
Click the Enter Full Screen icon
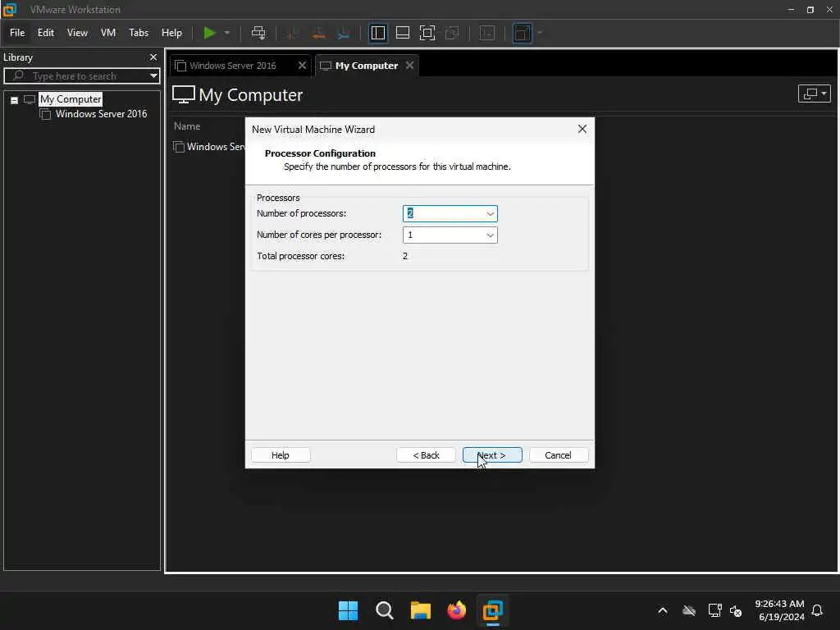click(427, 33)
